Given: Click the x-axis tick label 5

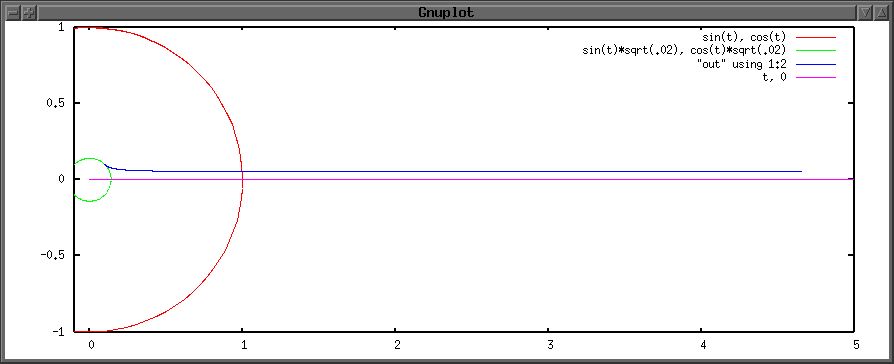Looking at the screenshot, I should [855, 345].
